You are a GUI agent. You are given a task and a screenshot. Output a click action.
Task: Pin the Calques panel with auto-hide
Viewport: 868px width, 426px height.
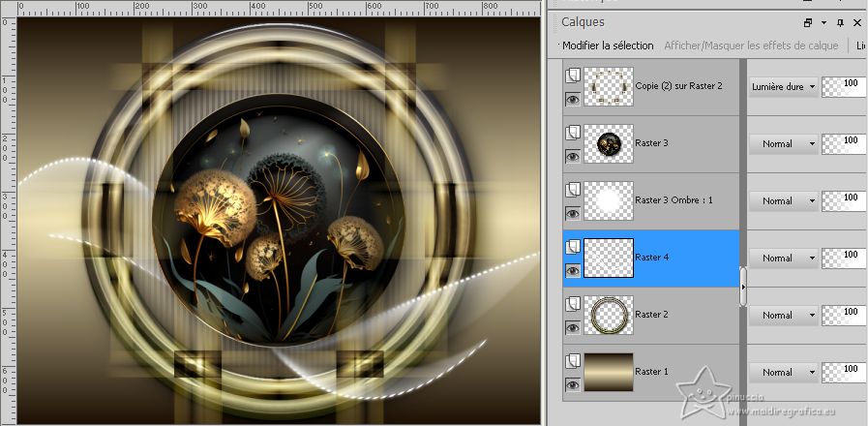[840, 22]
